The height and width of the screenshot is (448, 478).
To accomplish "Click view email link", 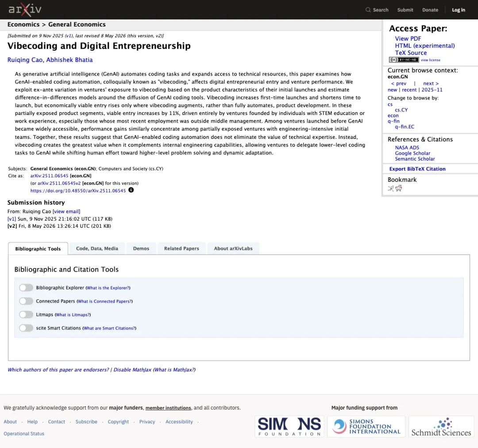I will (x=66, y=211).
